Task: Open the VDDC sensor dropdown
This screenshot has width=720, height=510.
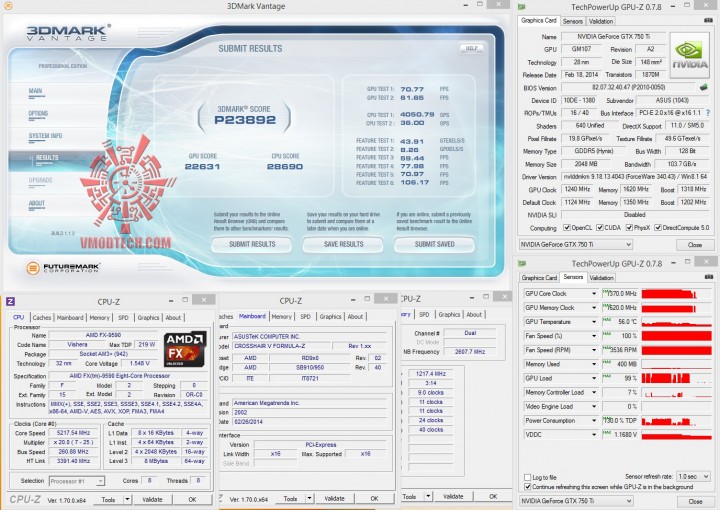Action: [x=594, y=434]
